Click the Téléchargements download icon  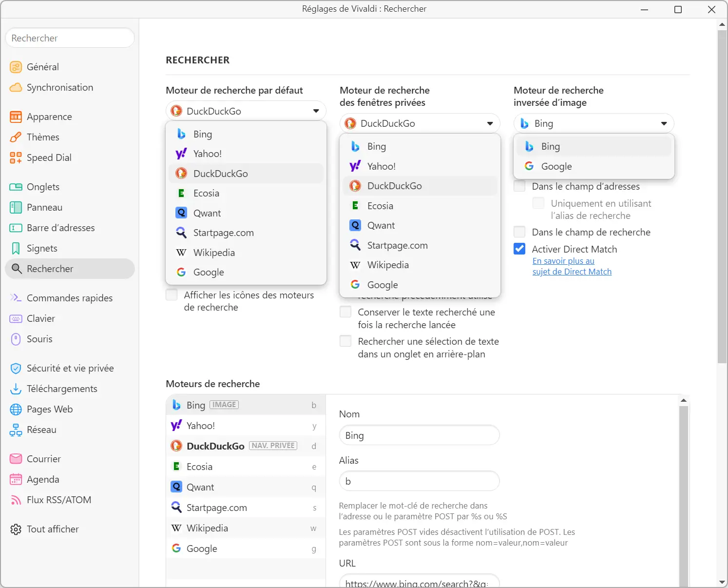coord(16,389)
